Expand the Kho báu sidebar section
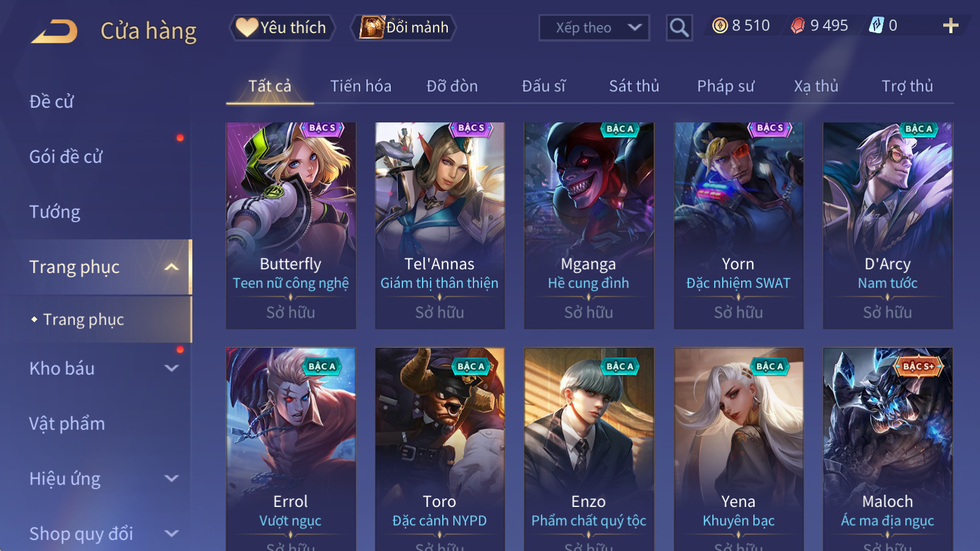This screenshot has height=551, width=980. [171, 369]
